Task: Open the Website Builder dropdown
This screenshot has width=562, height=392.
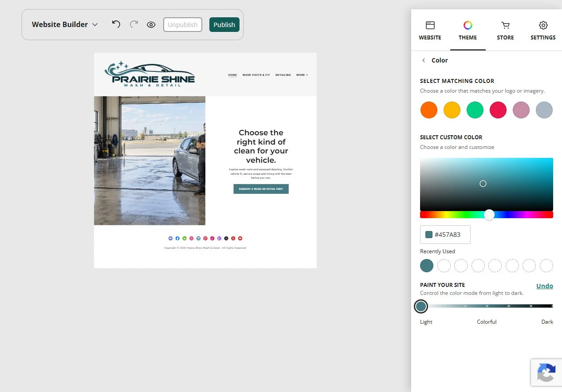Action: click(x=65, y=24)
